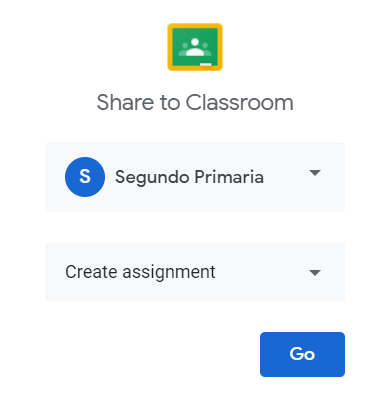
Task: Click the Go button
Action: [302, 354]
